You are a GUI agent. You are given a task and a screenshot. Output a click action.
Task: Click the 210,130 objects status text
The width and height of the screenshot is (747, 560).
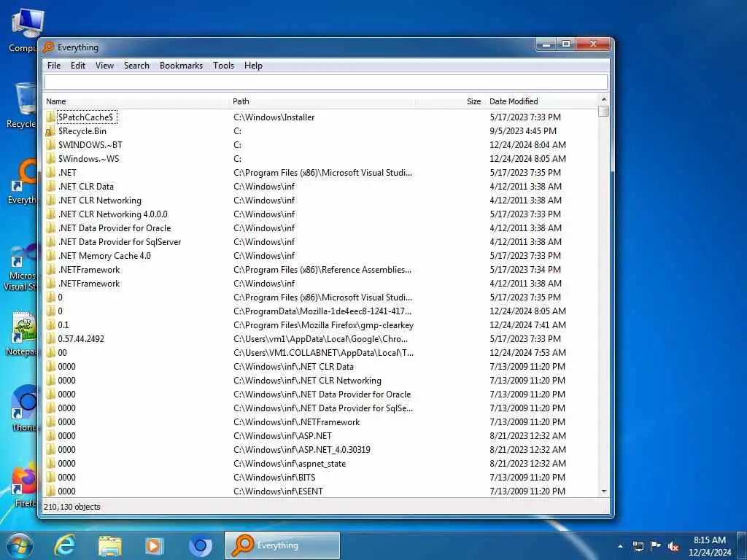click(72, 507)
